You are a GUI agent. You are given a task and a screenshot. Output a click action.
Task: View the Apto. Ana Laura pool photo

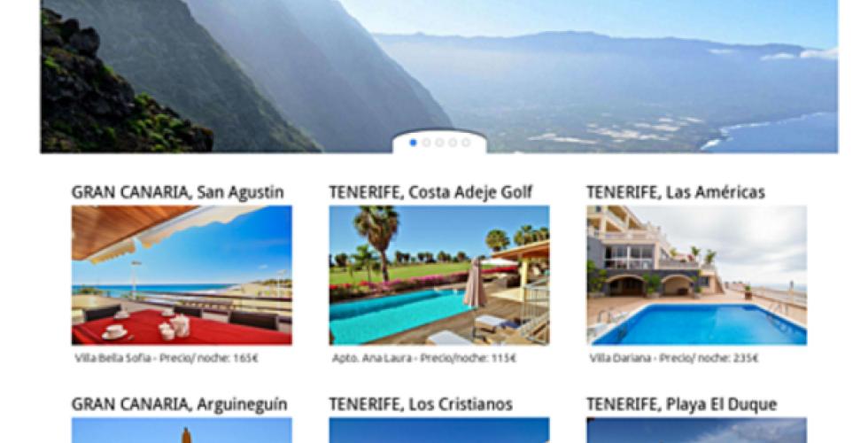click(439, 276)
